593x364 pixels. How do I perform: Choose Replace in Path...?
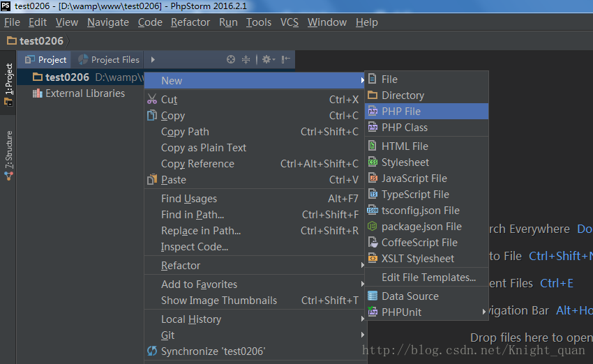pyautogui.click(x=254, y=231)
